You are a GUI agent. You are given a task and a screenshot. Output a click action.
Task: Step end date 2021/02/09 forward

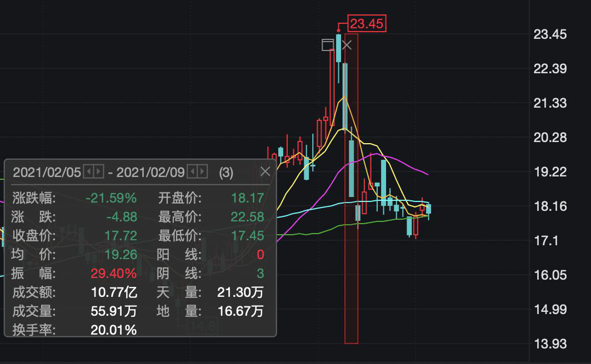point(202,172)
